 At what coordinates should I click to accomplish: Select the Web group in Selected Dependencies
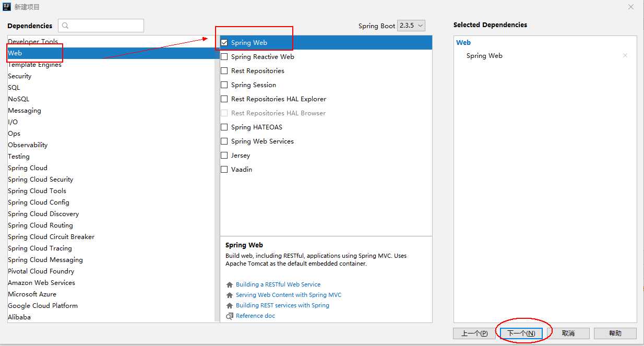click(x=463, y=43)
